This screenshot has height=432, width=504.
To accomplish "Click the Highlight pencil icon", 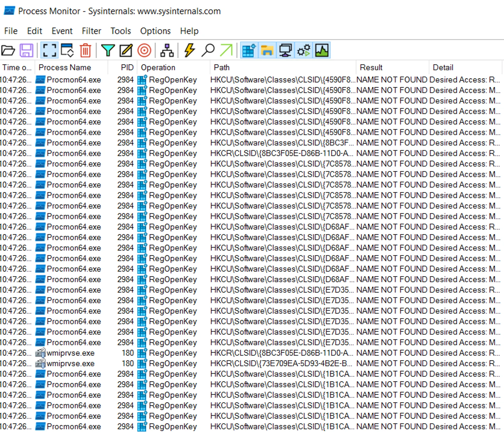I will click(126, 50).
